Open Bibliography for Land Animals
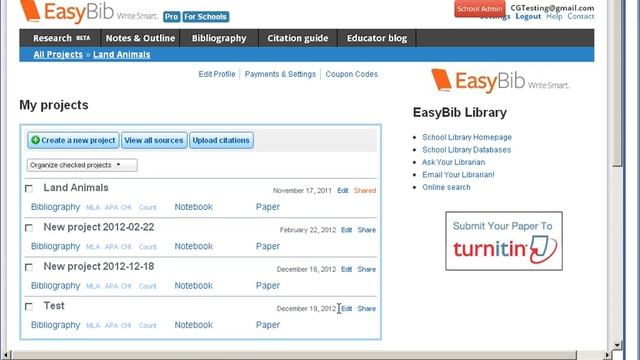The width and height of the screenshot is (640, 360). [56, 207]
